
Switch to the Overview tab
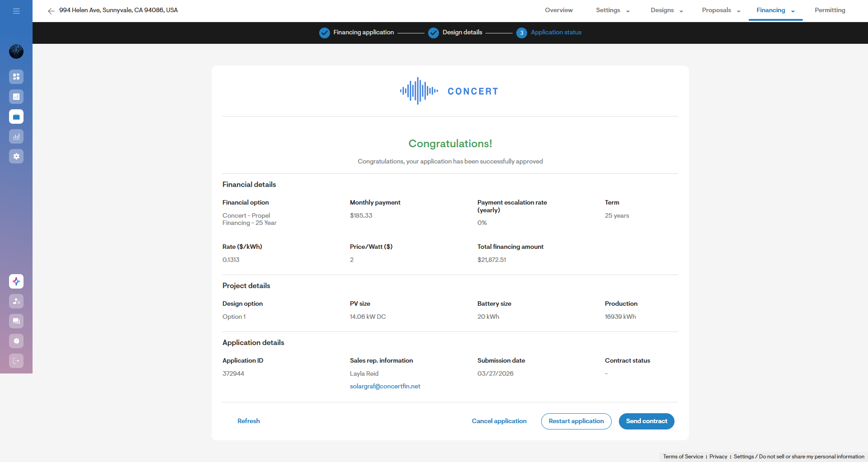[x=559, y=10]
